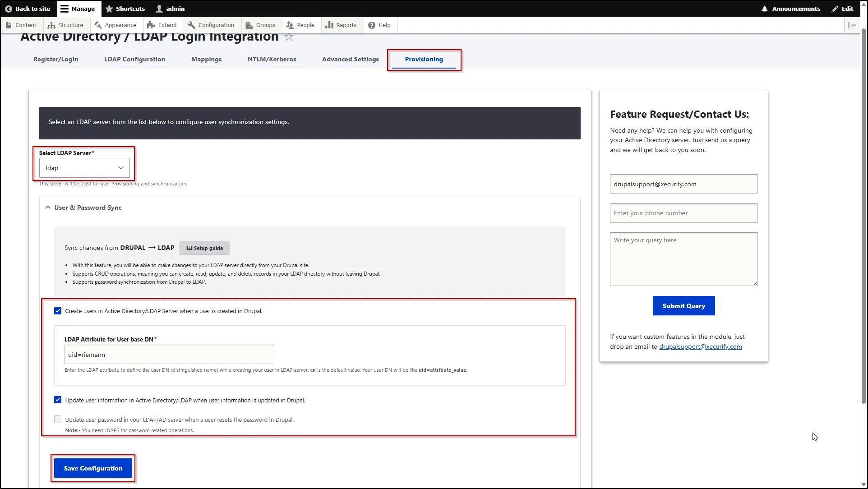
Task: Switch to the NTLM/Kerberos tab
Action: coord(272,59)
